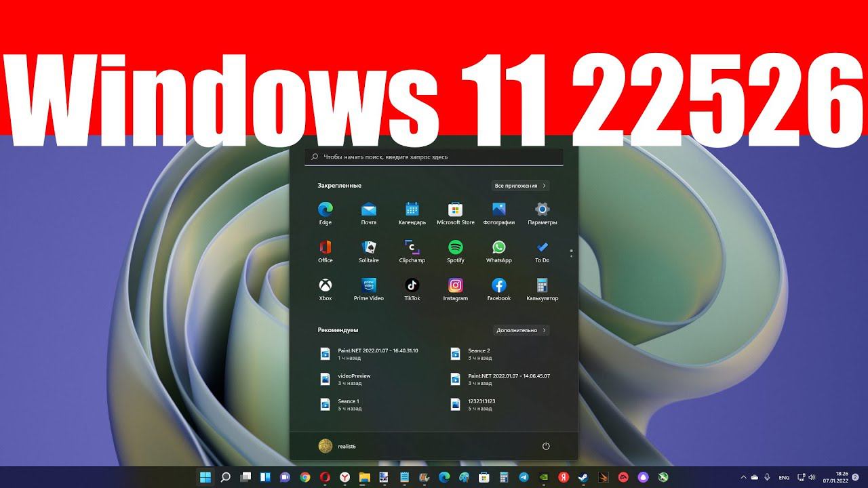Open the Почта mail app

pos(369,213)
